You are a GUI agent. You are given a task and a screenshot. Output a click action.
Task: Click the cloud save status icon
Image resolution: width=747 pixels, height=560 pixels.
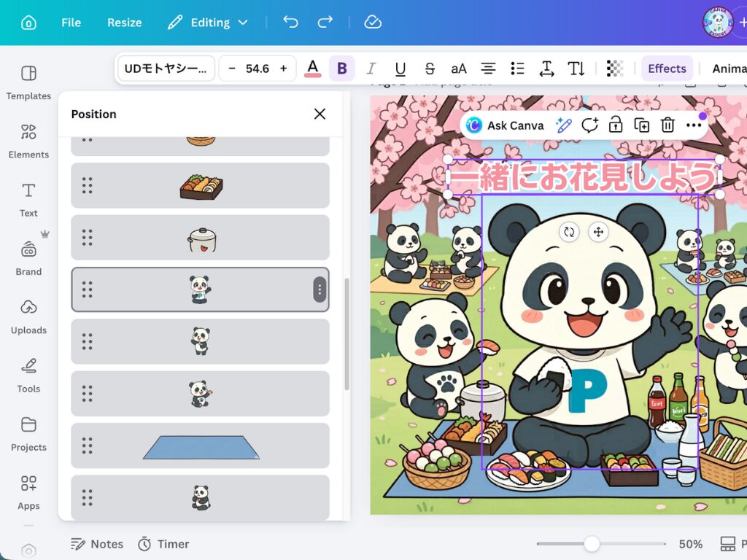(x=373, y=23)
